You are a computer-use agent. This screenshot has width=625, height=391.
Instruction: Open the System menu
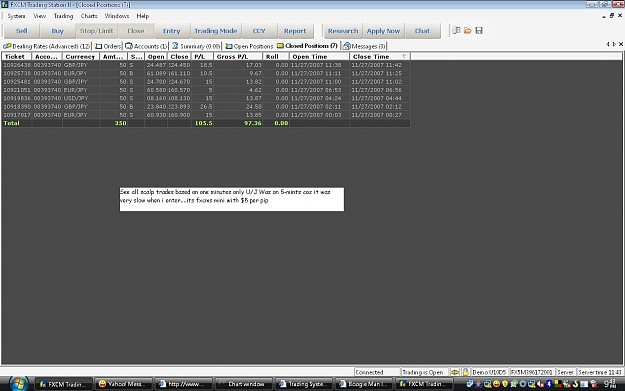tap(16, 16)
